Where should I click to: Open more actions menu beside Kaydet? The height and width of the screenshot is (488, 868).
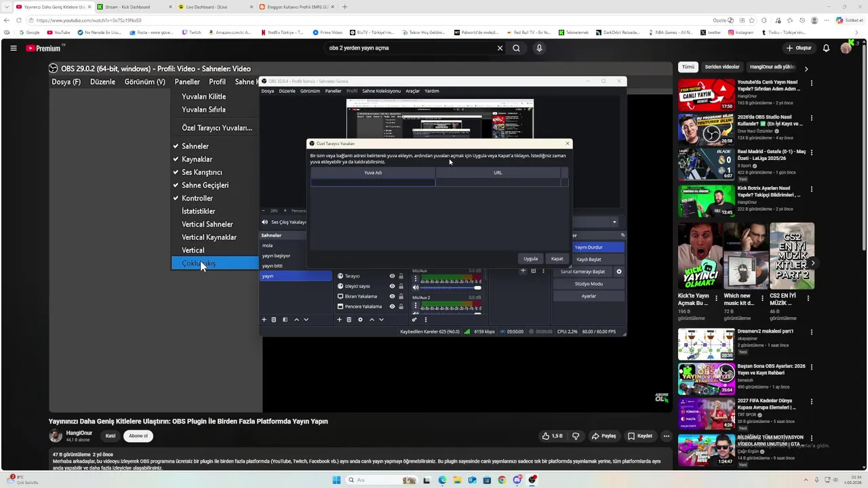coord(667,436)
